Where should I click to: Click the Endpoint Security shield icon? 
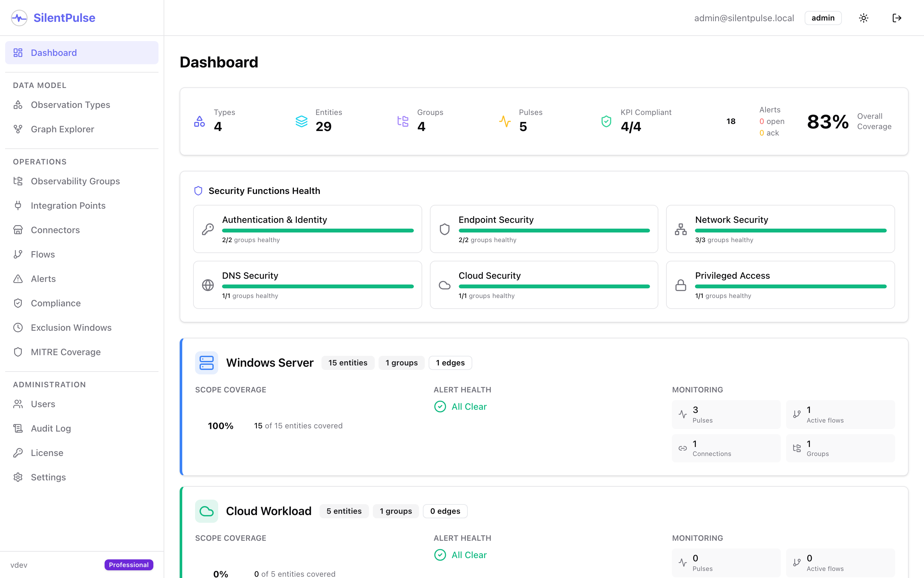click(x=444, y=229)
